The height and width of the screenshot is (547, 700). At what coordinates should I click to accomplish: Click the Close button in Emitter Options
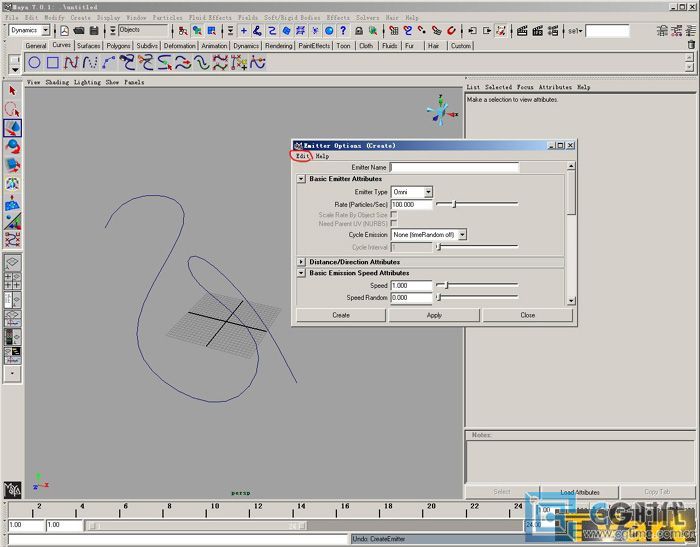[527, 315]
